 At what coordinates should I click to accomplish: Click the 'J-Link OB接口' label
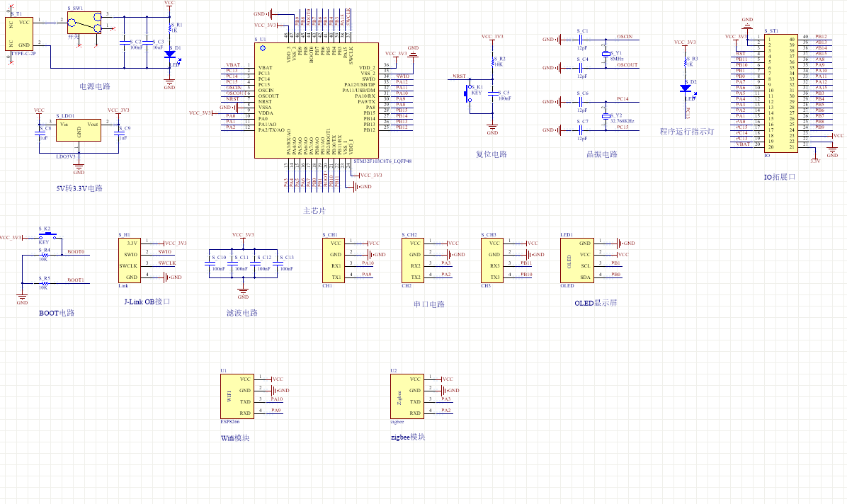[147, 302]
